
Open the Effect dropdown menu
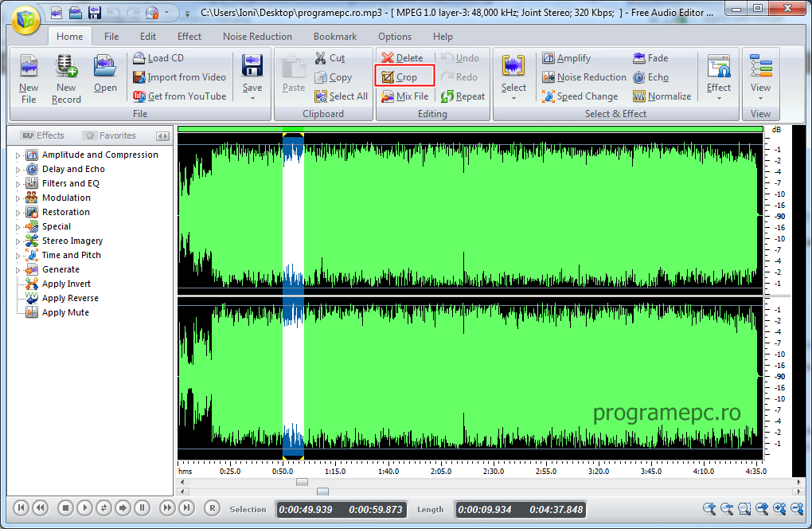(x=719, y=98)
